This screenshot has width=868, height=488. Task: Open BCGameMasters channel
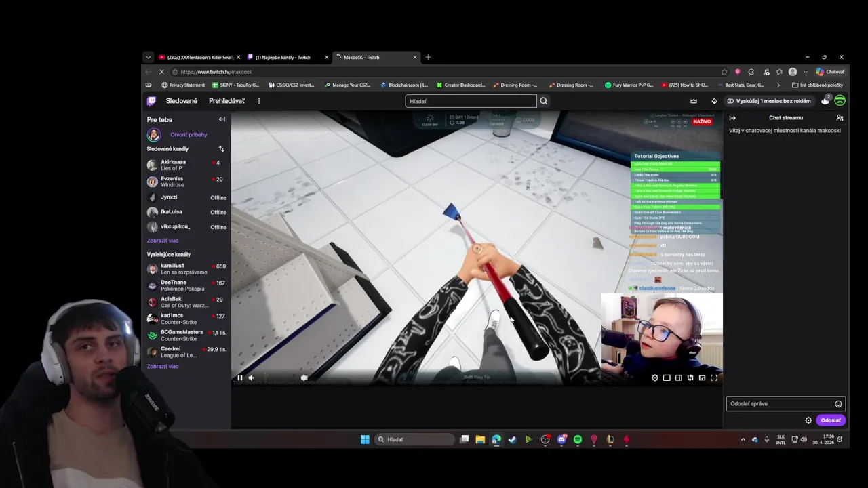pos(186,335)
